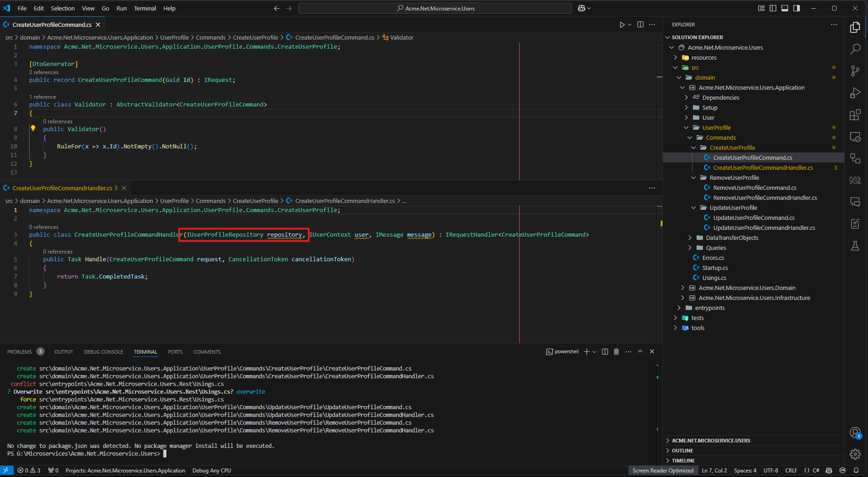Viewport: 868px width, 477px height.
Task: Open the Comments chat bubbles view in the activity bar
Action: click(855, 202)
